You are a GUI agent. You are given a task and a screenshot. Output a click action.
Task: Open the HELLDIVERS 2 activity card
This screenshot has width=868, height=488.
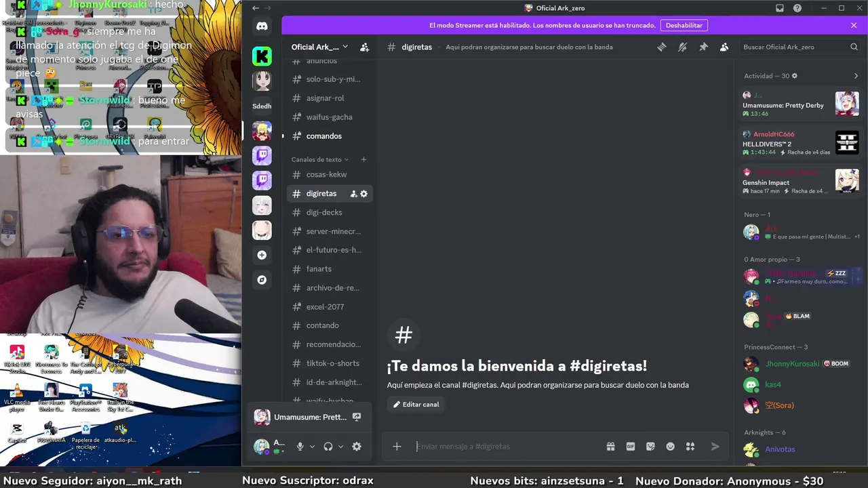coord(800,143)
